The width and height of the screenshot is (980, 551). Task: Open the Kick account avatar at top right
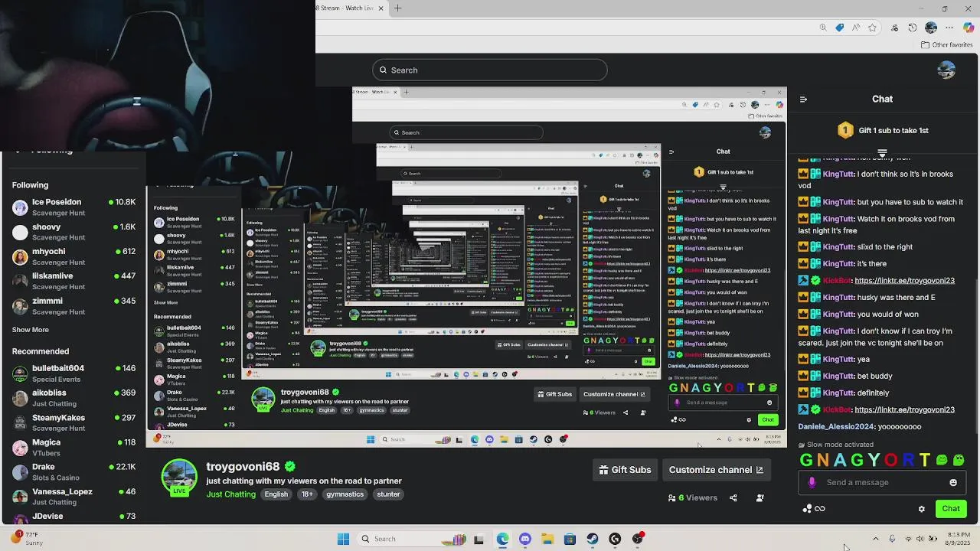coord(946,70)
